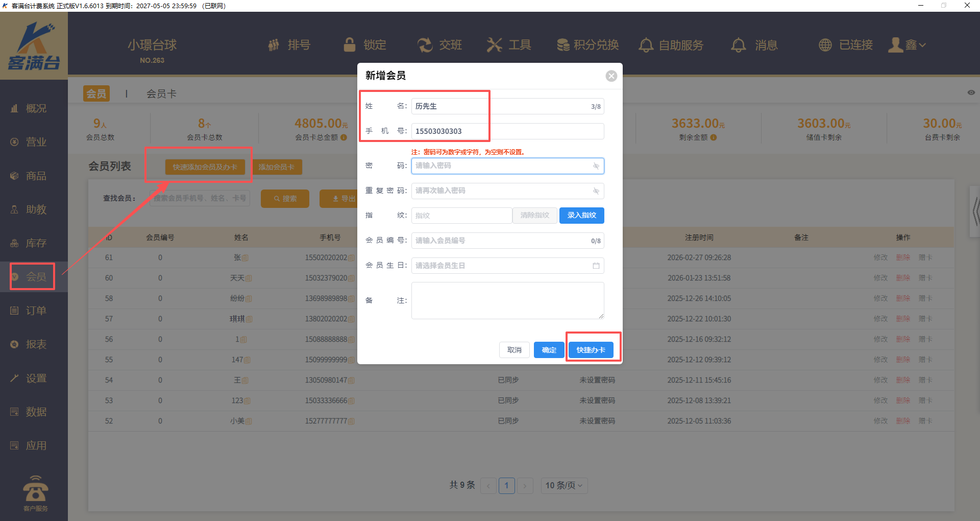Screen dimensions: 980x521
Task: Expand the 10 条/页 page size dropdown
Action: pos(564,485)
